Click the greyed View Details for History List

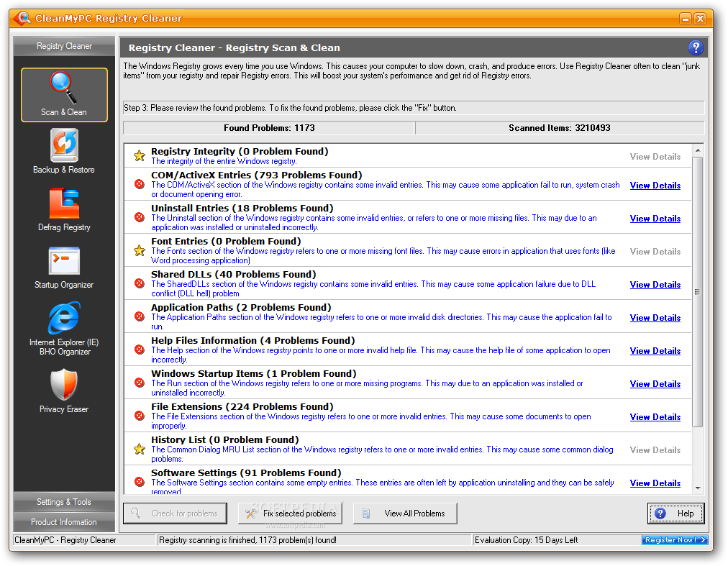(655, 450)
